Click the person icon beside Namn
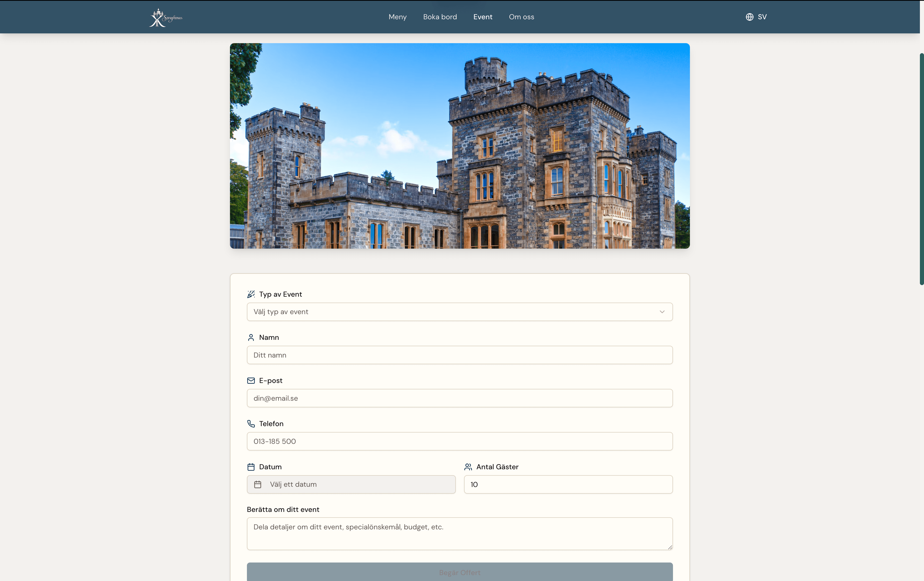 click(251, 338)
